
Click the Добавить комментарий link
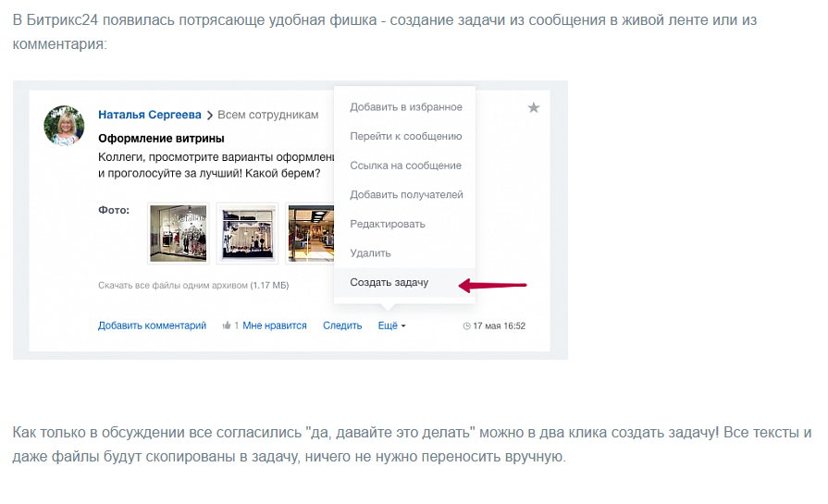(152, 326)
